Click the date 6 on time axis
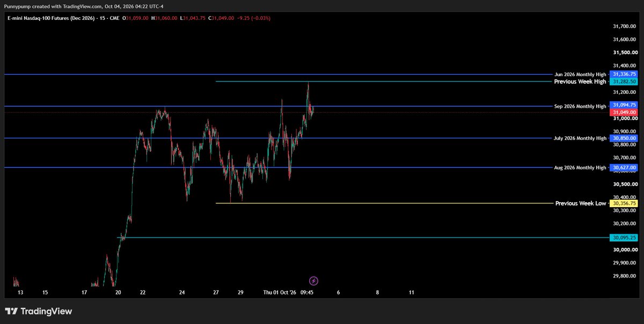This screenshot has width=644, height=324. [338, 293]
